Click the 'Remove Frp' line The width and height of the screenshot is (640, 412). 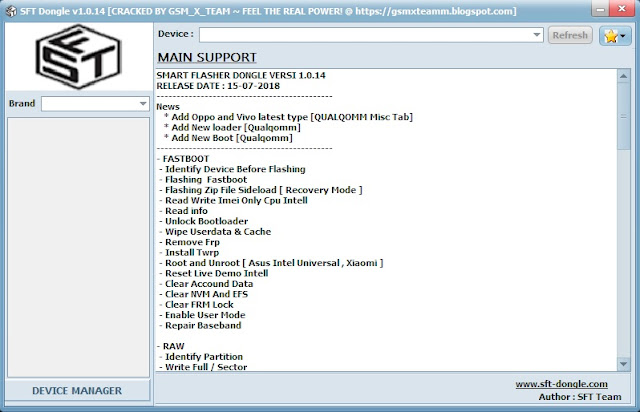pyautogui.click(x=189, y=242)
